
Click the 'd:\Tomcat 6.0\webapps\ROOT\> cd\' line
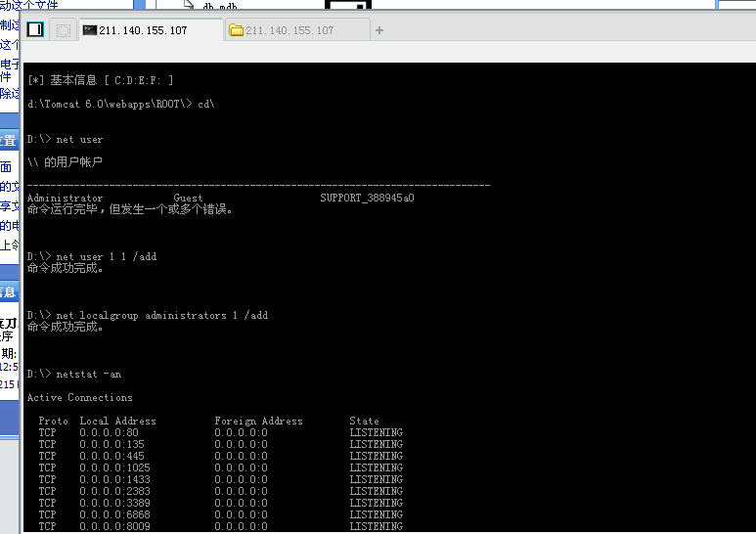[x=121, y=104]
